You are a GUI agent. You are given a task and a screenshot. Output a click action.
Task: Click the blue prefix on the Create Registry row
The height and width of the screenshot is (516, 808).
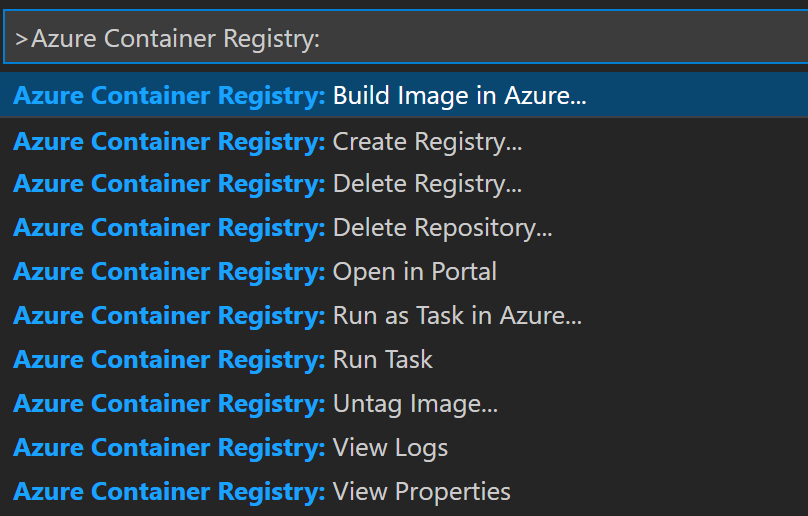169,141
